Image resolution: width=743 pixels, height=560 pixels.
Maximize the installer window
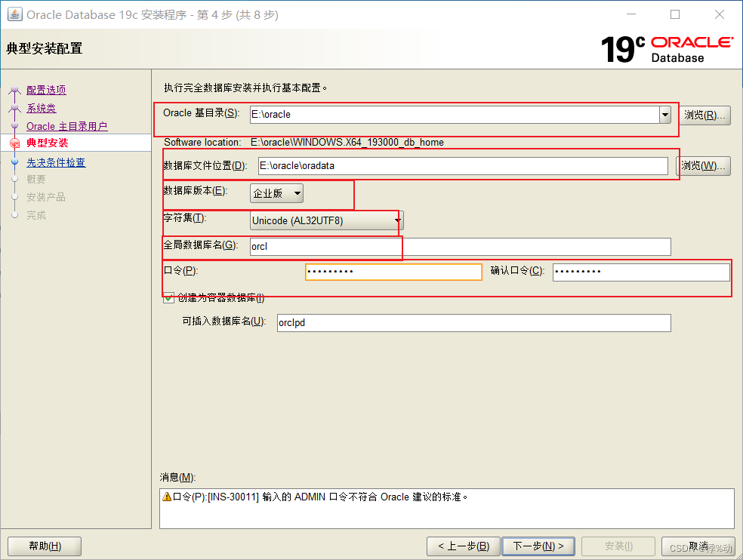coord(675,14)
